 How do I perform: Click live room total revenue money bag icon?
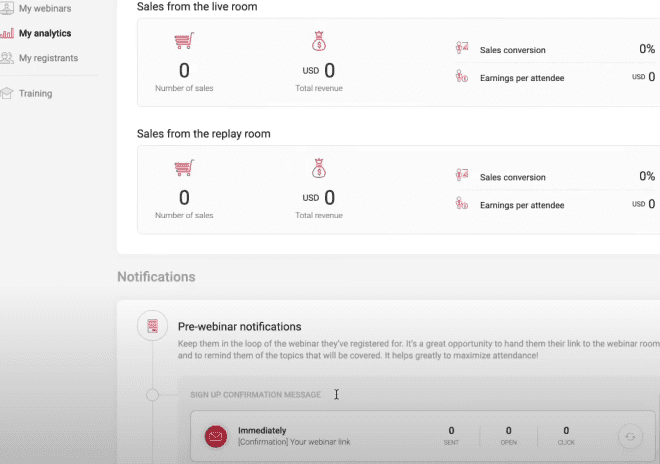pos(319,42)
